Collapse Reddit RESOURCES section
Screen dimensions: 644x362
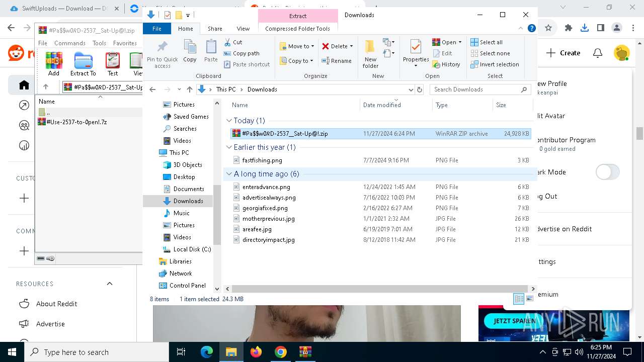[110, 284]
